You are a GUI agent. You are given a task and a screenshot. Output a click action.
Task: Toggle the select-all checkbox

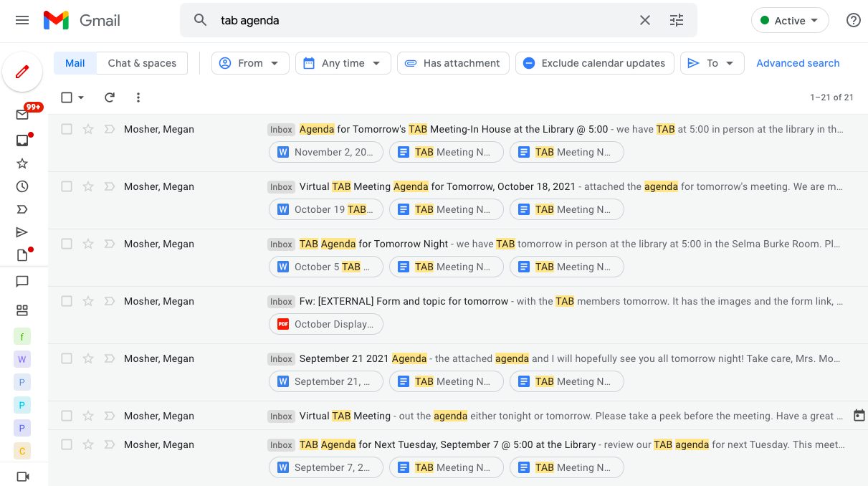pyautogui.click(x=67, y=97)
